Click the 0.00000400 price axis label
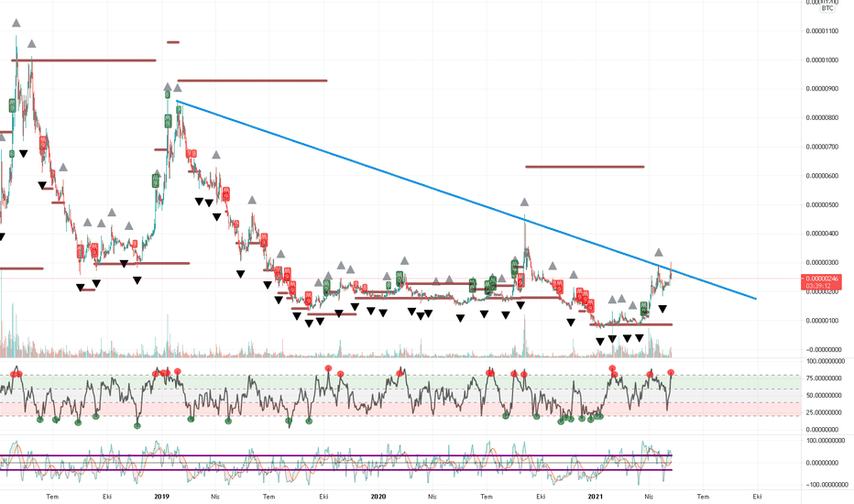This screenshot has width=854, height=504. point(822,234)
